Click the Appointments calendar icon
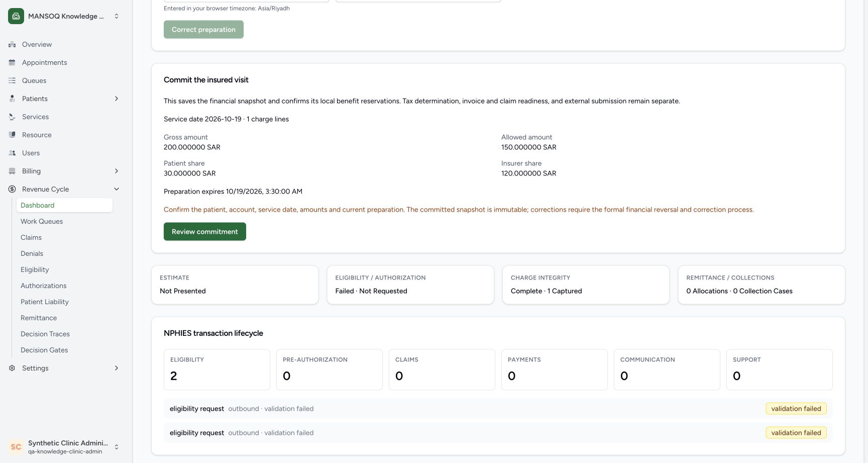This screenshot has width=868, height=463. tap(12, 62)
